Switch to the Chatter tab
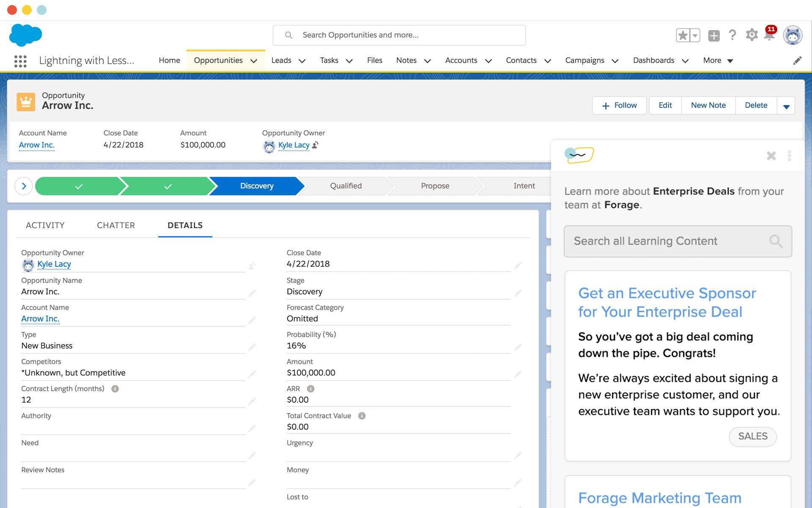Image resolution: width=812 pixels, height=508 pixels. click(x=116, y=225)
